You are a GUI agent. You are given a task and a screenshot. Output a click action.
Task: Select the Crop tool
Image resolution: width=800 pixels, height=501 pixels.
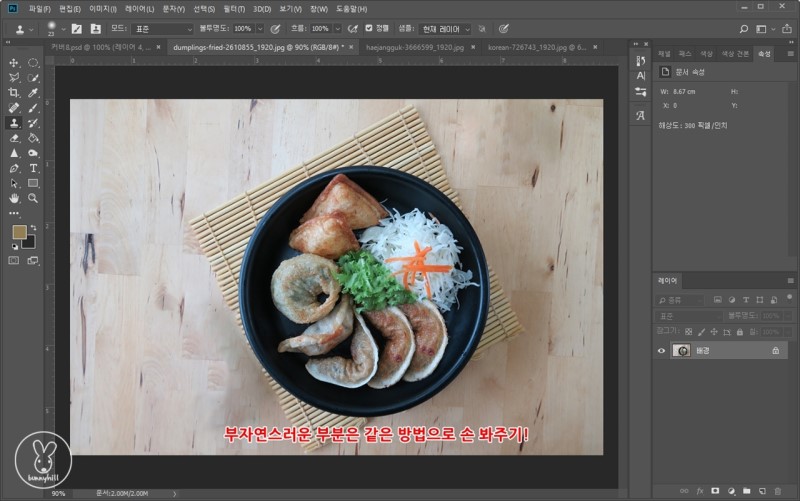tap(14, 93)
